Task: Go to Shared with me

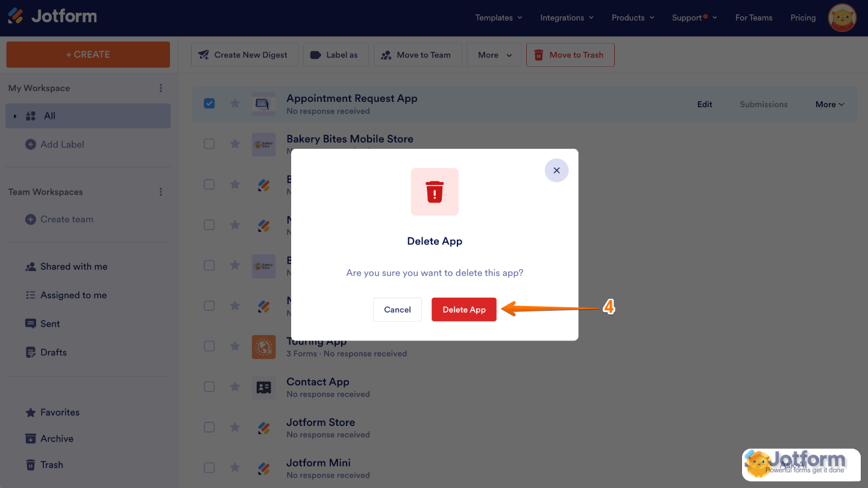Action: pyautogui.click(x=73, y=267)
